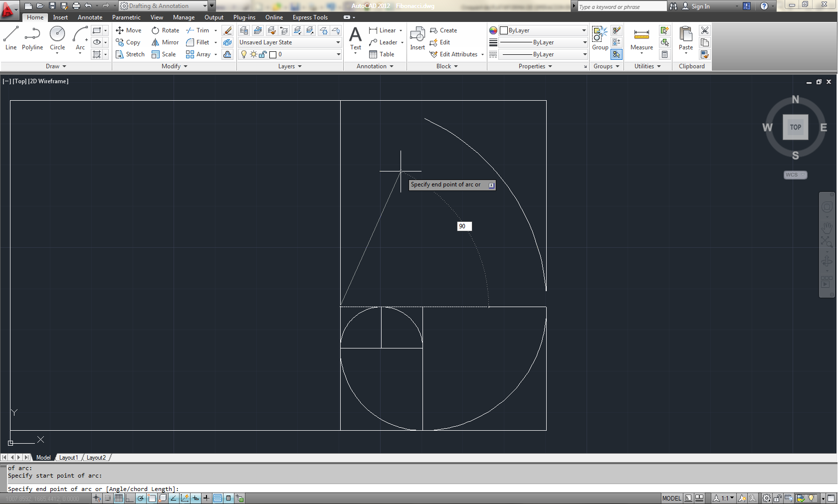
Task: Open the object color ByLayer dropdown
Action: coord(543,30)
